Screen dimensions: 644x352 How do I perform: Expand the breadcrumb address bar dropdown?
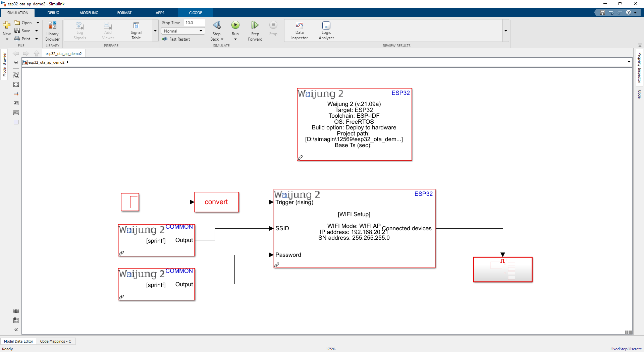tap(629, 62)
